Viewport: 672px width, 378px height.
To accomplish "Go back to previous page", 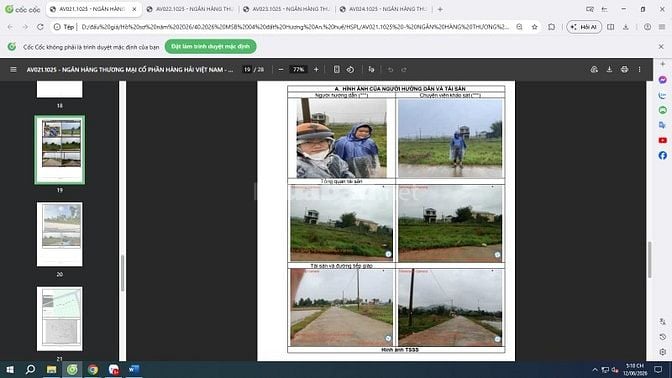I will (x=10, y=27).
